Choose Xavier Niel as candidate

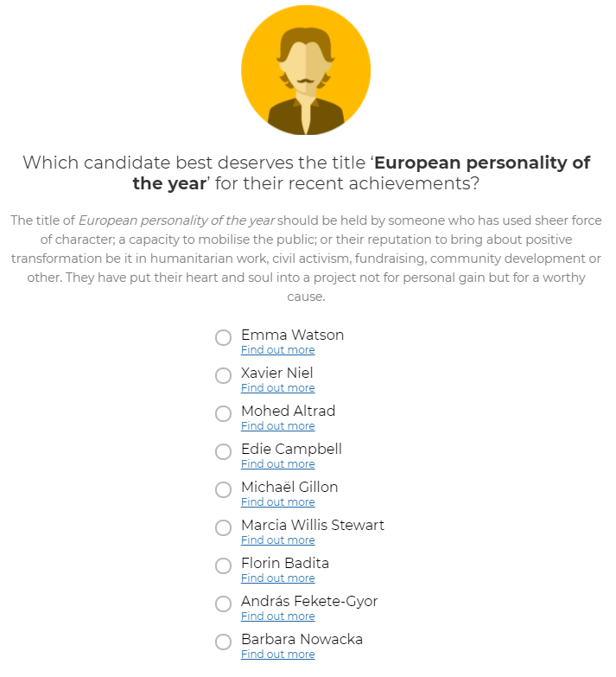[x=224, y=375]
